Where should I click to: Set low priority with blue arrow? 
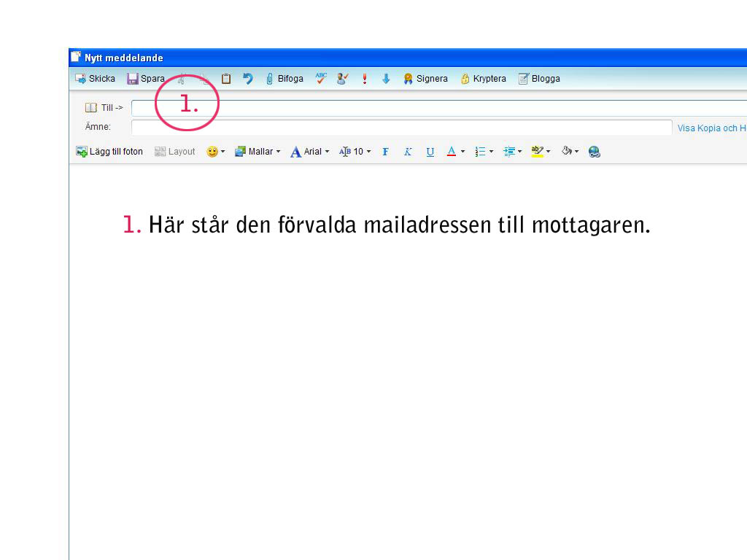[x=386, y=79]
